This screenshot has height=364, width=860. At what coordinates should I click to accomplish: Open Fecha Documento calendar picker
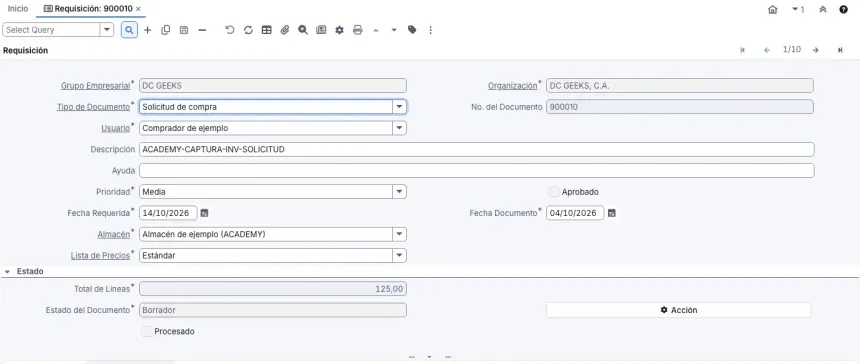click(x=612, y=213)
